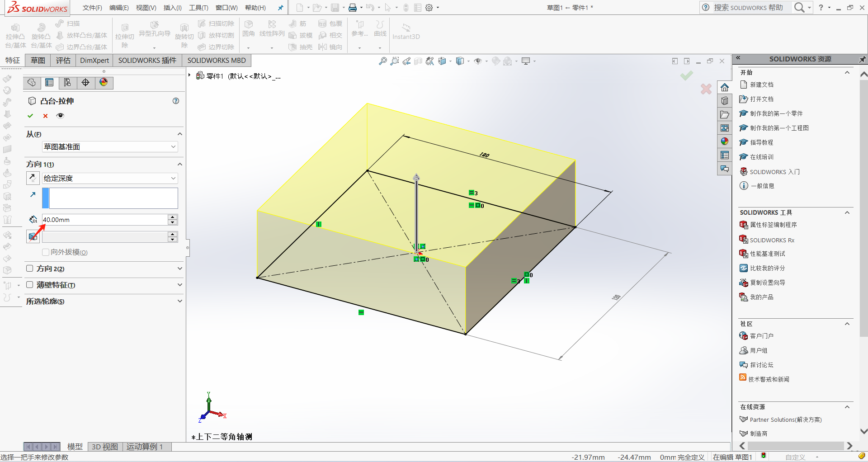Click the reverse direction icon in Direction 1
The image size is (868, 462).
pos(33,178)
